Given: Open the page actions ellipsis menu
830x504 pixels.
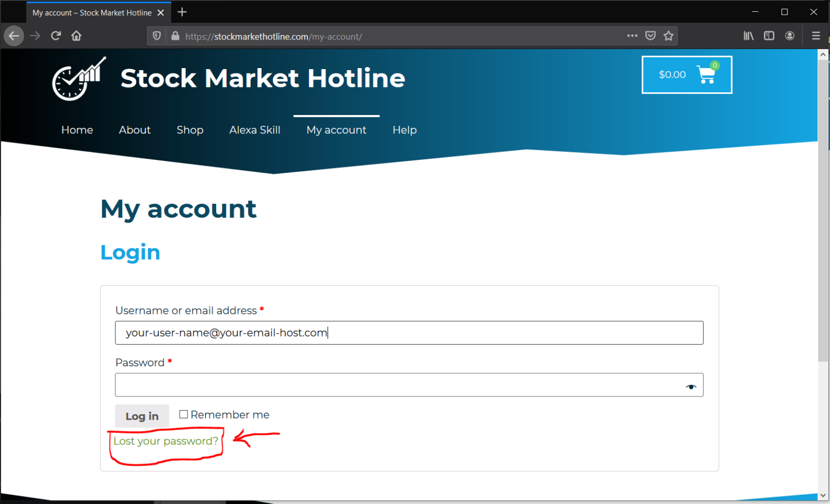Looking at the screenshot, I should (x=632, y=36).
